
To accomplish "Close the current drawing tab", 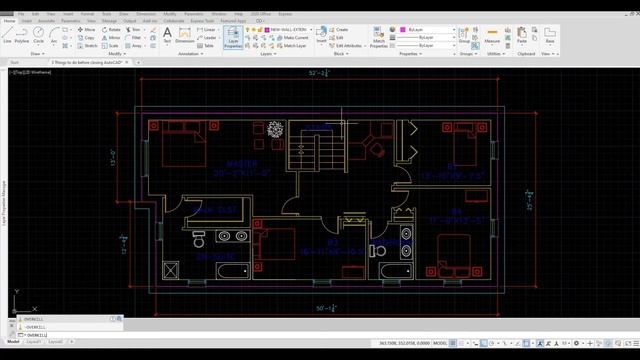I will coord(127,62).
